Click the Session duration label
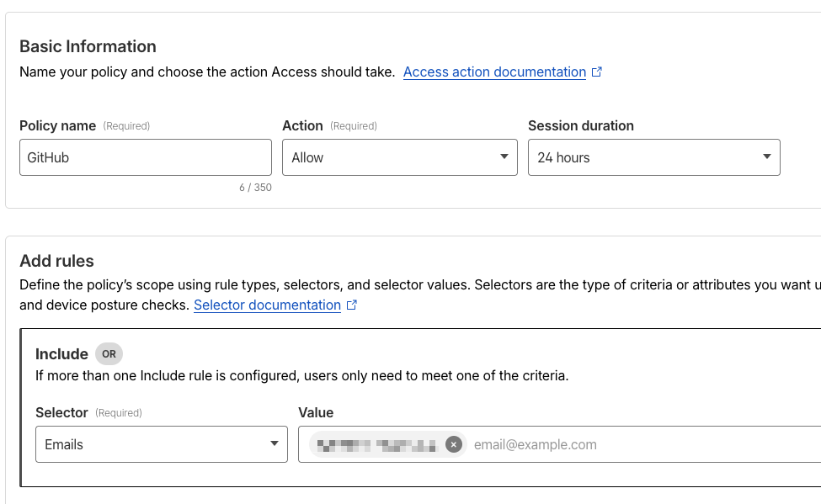This screenshot has width=821, height=504. [581, 125]
